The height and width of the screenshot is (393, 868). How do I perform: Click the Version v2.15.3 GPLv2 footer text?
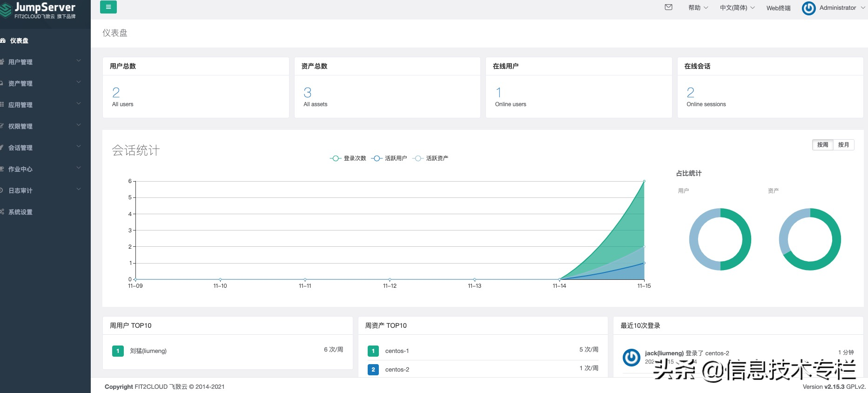[x=834, y=386]
